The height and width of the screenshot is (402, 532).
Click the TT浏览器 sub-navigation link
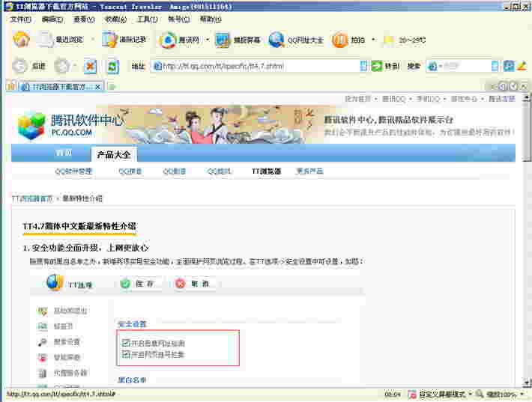tap(266, 171)
